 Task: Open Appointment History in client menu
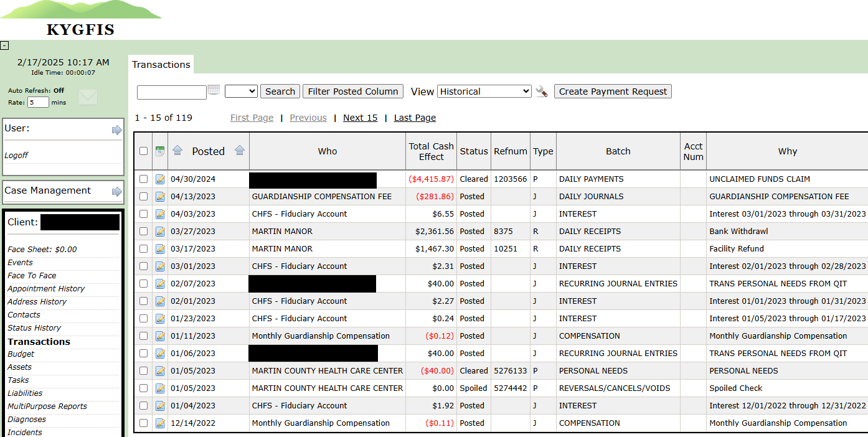46,289
